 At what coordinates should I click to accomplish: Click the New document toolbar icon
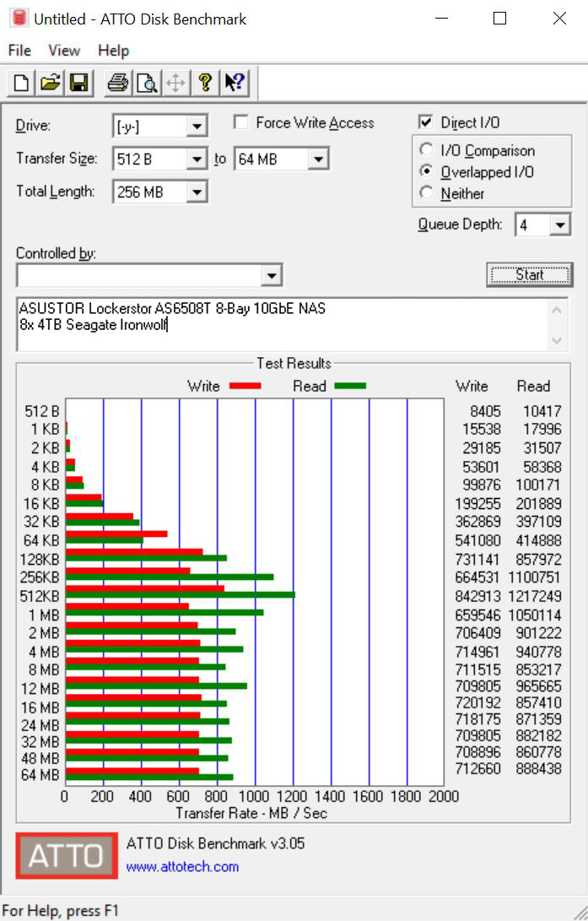coord(21,83)
